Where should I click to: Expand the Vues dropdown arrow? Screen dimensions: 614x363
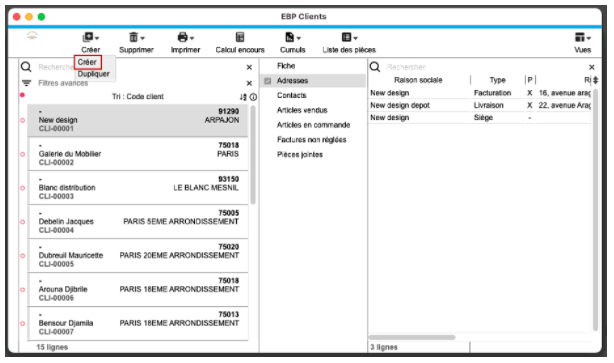(589, 38)
